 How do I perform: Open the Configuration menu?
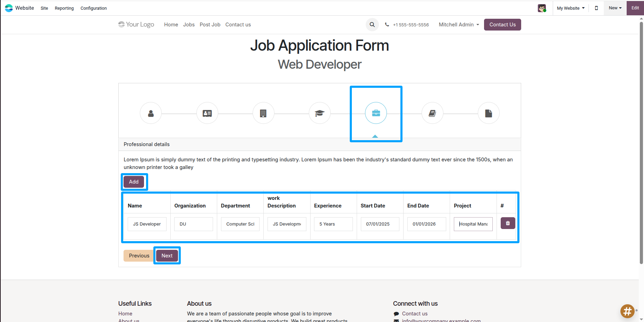click(94, 8)
